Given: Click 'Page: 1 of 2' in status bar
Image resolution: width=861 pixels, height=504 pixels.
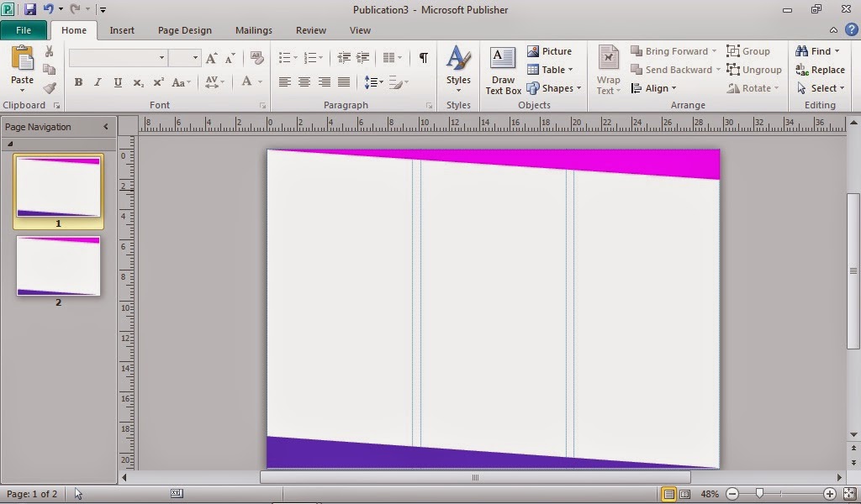Looking at the screenshot, I should (x=32, y=494).
